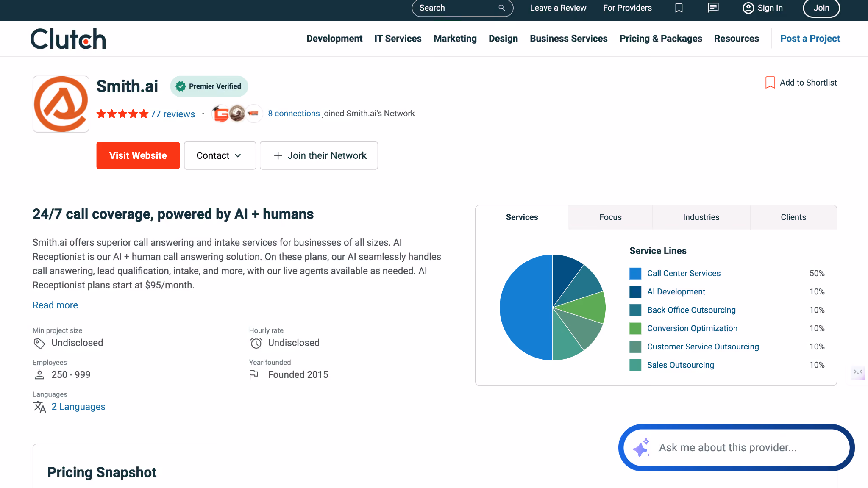This screenshot has width=868, height=488.
Task: Click the five-star rating icons
Action: tap(122, 114)
